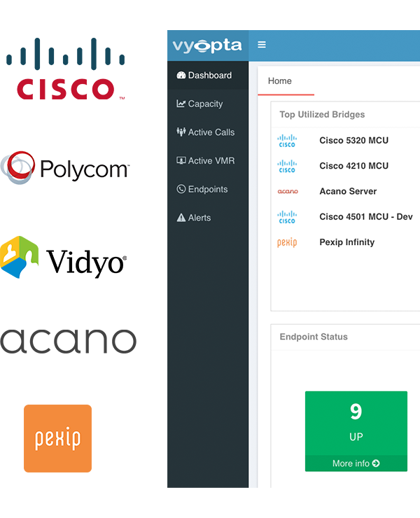Click the Polycom logo
This screenshot has height=518, width=420.
[x=65, y=168]
